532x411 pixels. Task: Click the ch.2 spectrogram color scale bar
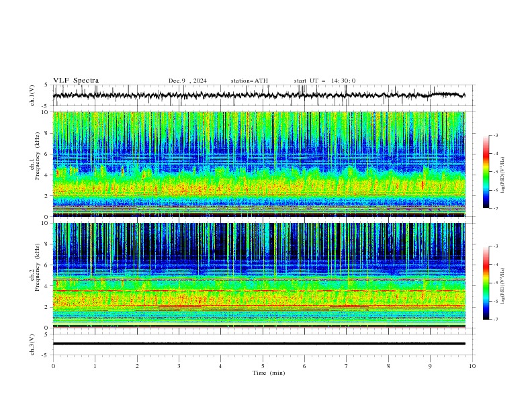486,283
